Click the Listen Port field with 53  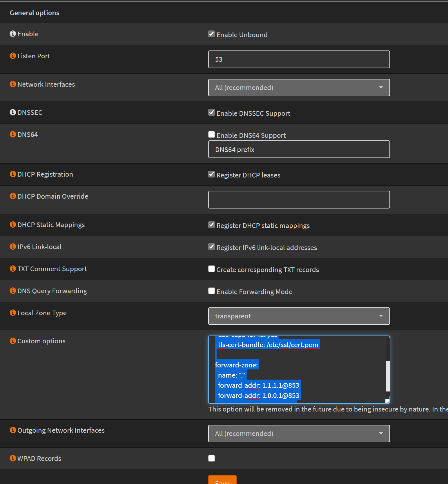coord(299,59)
